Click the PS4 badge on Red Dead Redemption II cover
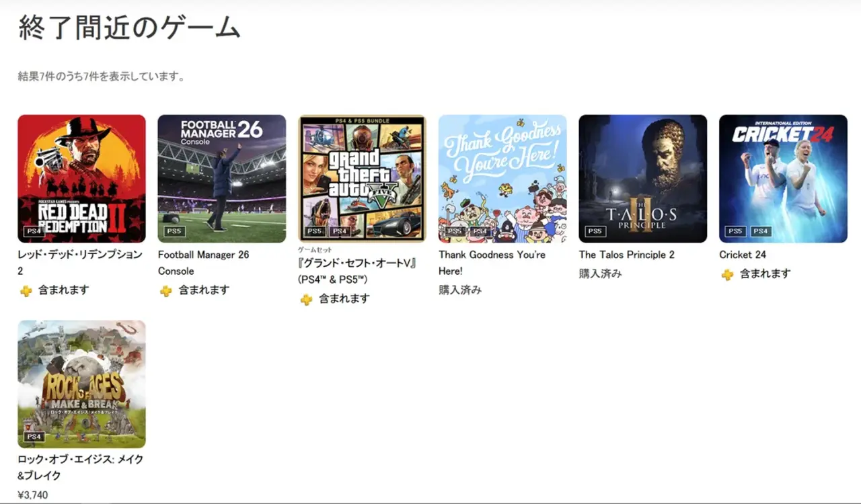The image size is (861, 504). [34, 232]
